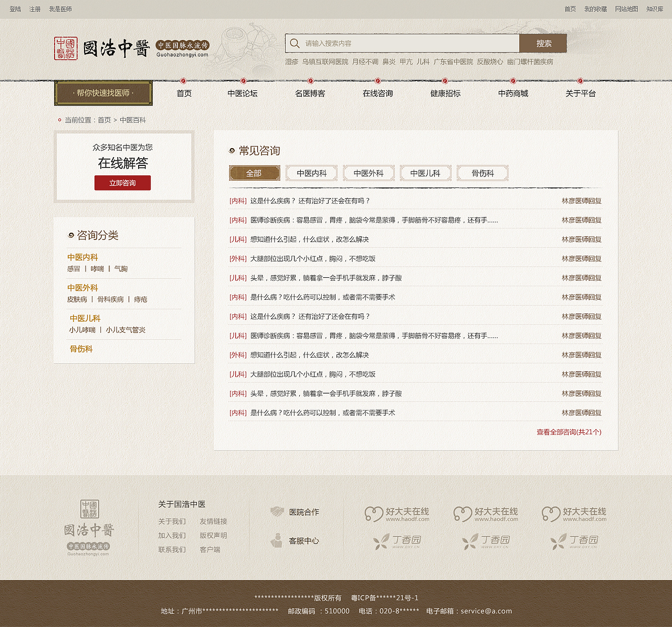672x627 pixels.
Task: Click footer 版权声明 link
Action: coord(213,536)
